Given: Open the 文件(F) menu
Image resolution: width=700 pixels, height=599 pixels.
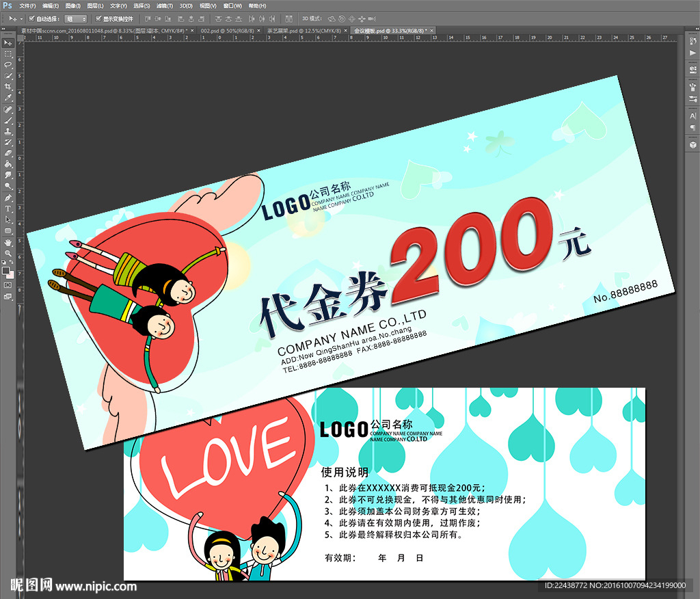Looking at the screenshot, I should [27, 5].
